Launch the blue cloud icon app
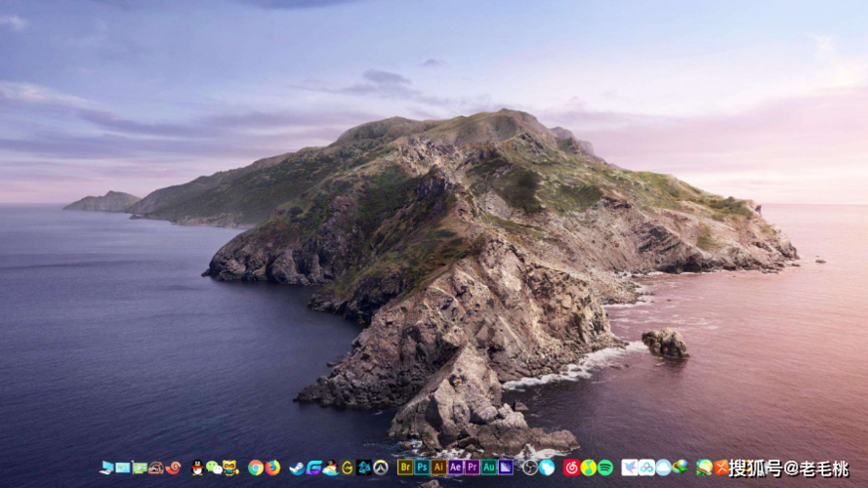 [x=663, y=468]
